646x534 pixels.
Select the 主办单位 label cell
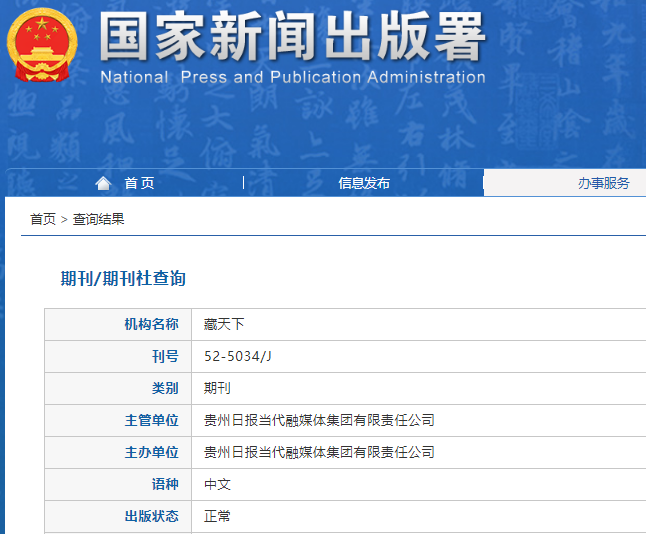click(x=118, y=452)
